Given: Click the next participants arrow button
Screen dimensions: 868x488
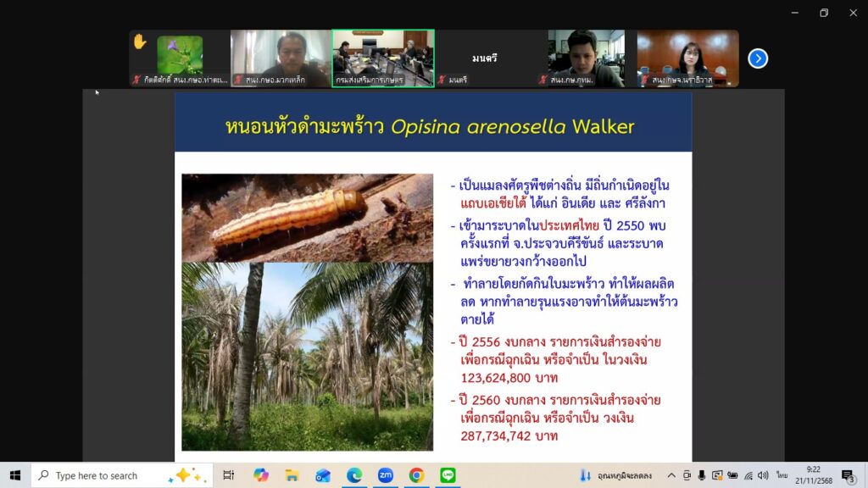Looking at the screenshot, I should tap(758, 58).
